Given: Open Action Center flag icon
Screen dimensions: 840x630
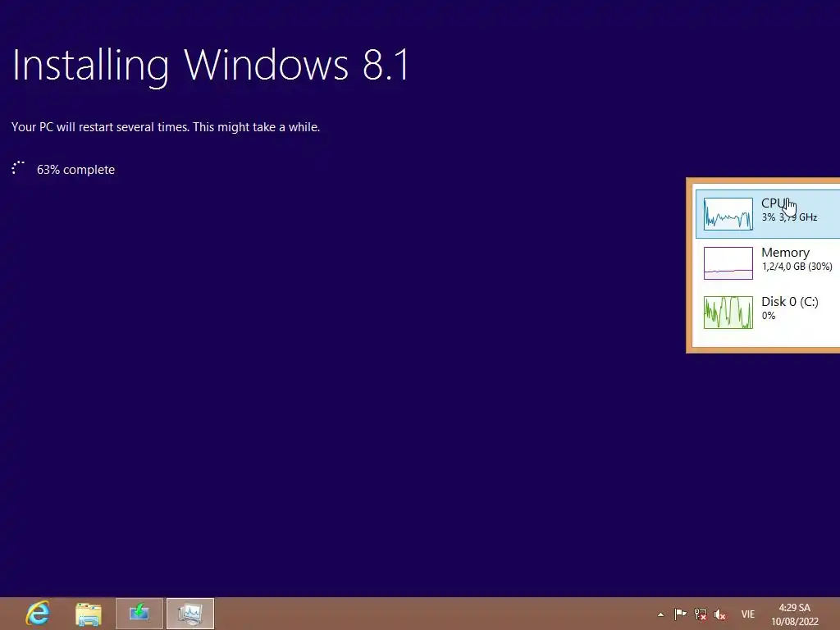Looking at the screenshot, I should tap(680, 614).
